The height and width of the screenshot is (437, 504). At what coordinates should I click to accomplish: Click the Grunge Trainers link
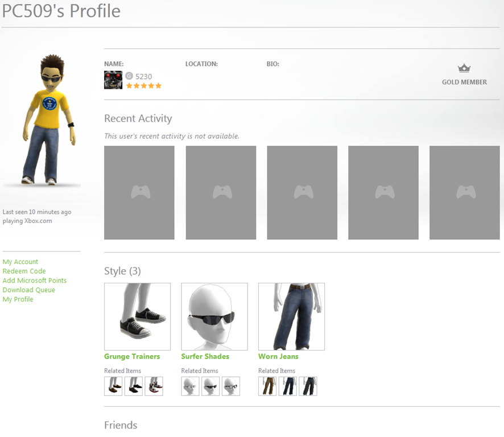[132, 357]
